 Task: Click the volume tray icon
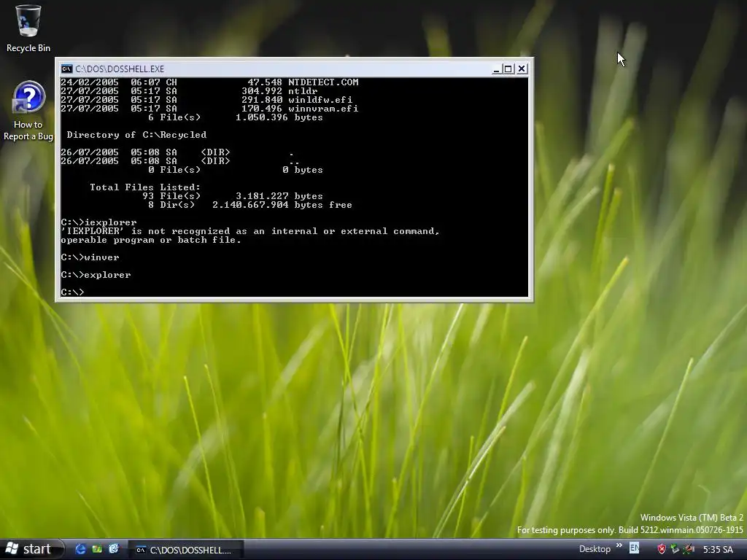tap(689, 549)
